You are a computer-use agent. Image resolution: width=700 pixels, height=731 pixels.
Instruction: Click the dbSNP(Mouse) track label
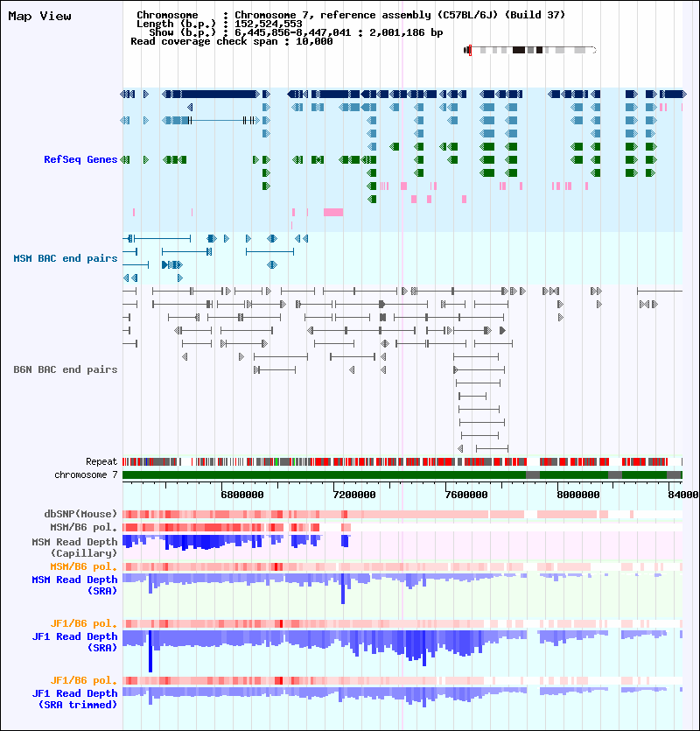(x=80, y=514)
